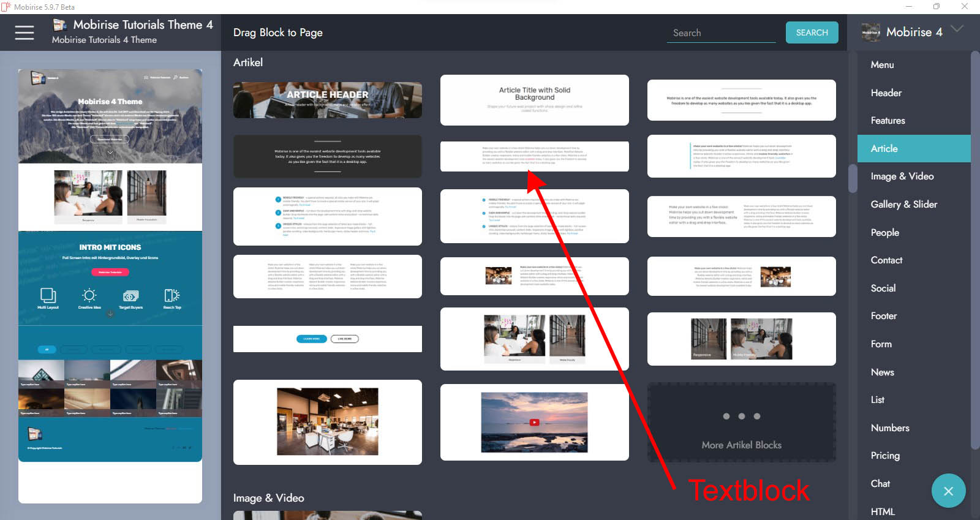This screenshot has height=520, width=980.
Task: Select the video block with play icon
Action: 534,422
